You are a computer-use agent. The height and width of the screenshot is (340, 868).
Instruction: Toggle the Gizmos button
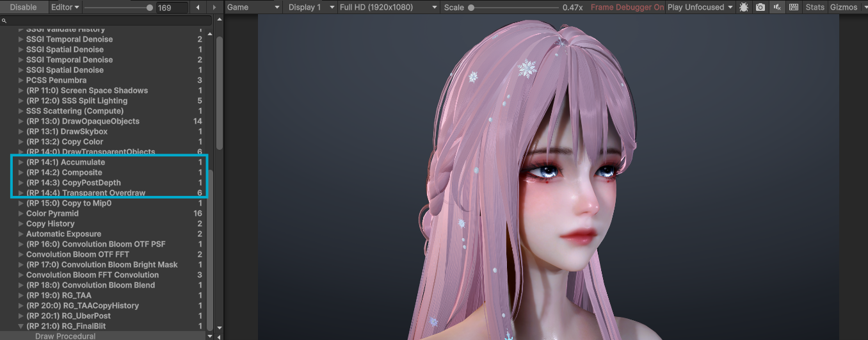pos(842,7)
